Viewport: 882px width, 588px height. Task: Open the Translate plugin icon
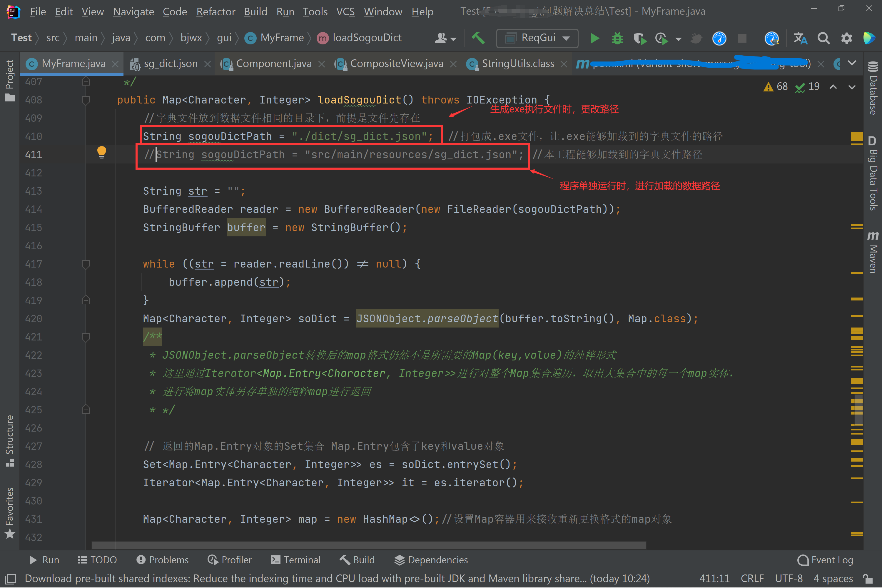pyautogui.click(x=800, y=38)
